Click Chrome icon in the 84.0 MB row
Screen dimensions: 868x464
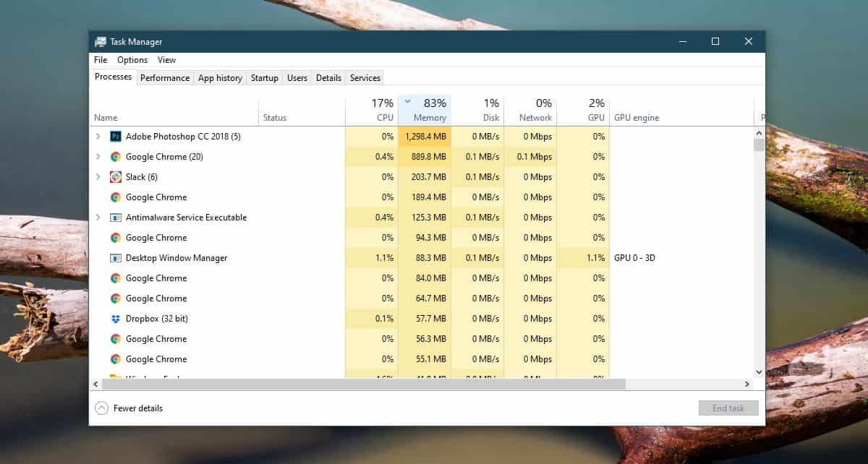coord(116,278)
